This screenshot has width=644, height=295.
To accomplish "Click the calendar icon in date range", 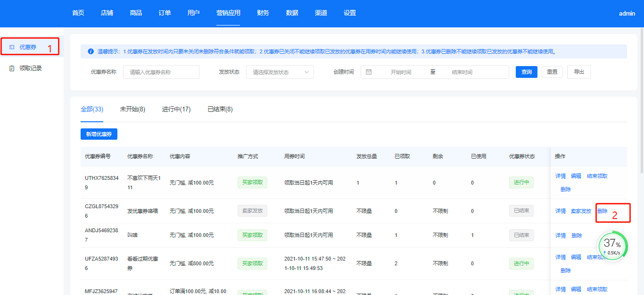I will point(369,72).
